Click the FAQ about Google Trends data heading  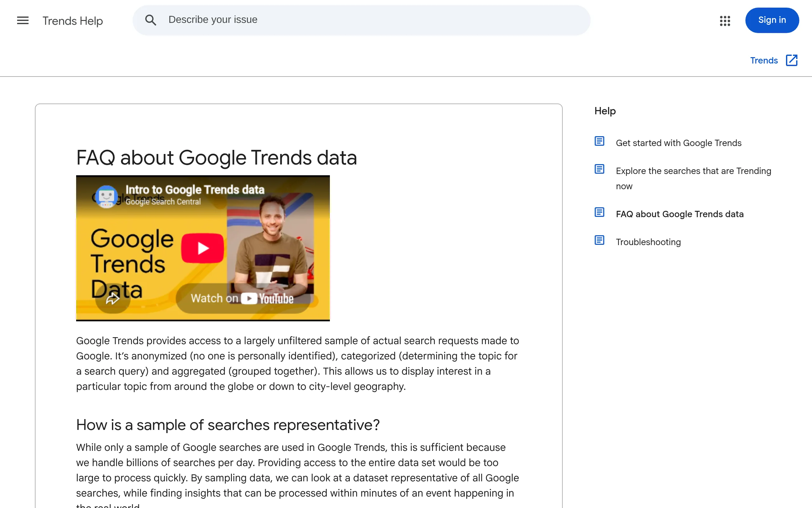pyautogui.click(x=216, y=157)
